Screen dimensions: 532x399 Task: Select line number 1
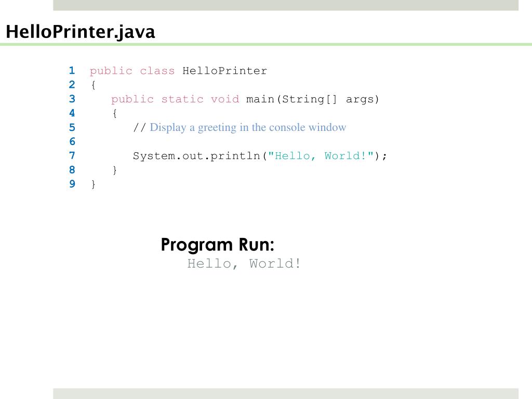[72, 71]
